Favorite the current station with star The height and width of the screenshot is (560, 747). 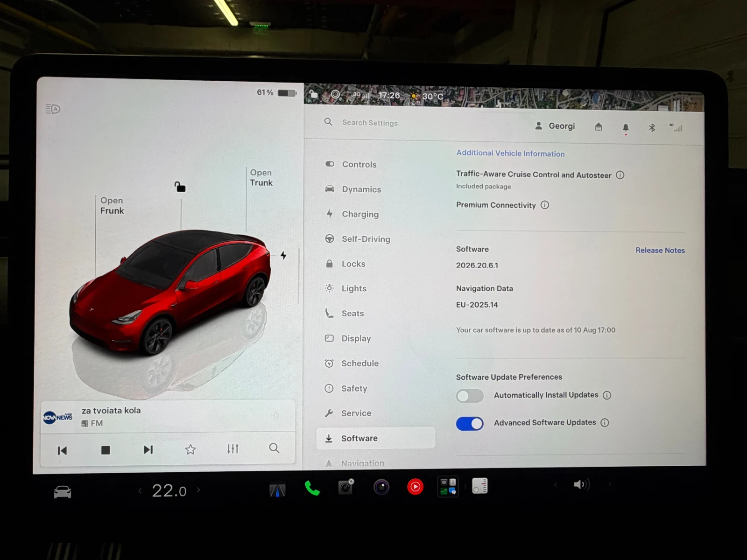pyautogui.click(x=190, y=449)
